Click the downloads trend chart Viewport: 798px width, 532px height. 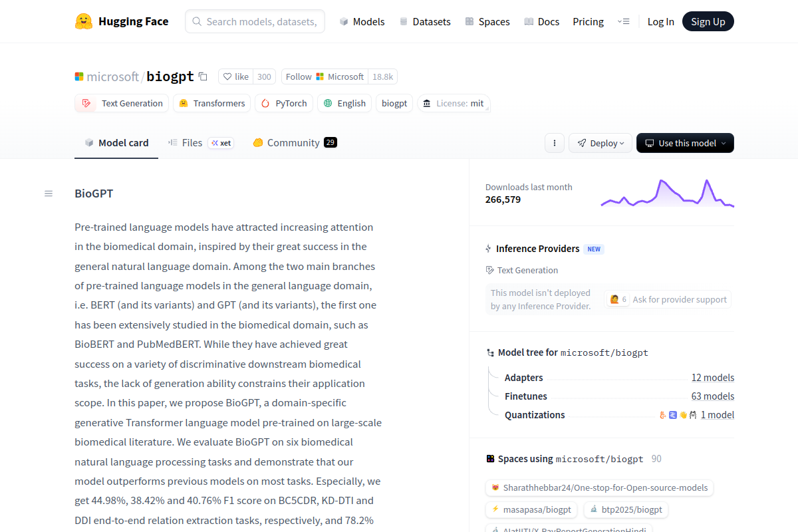[667, 193]
